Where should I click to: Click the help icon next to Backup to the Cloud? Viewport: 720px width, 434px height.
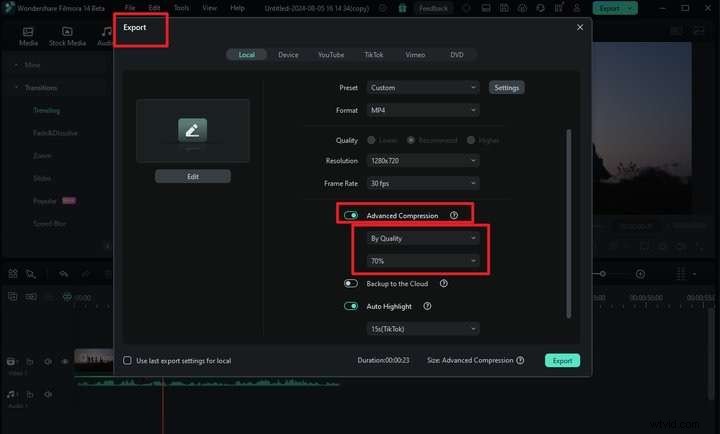[444, 284]
